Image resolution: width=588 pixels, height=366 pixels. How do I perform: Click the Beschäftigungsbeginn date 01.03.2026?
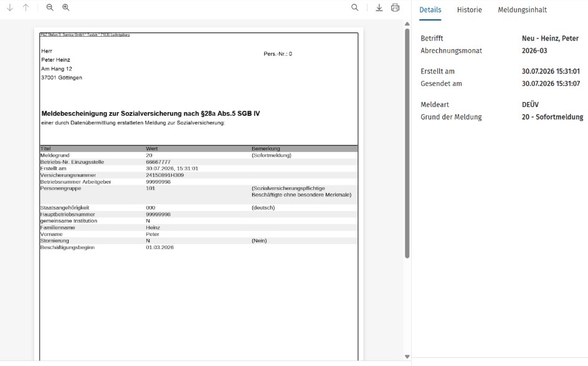click(159, 247)
